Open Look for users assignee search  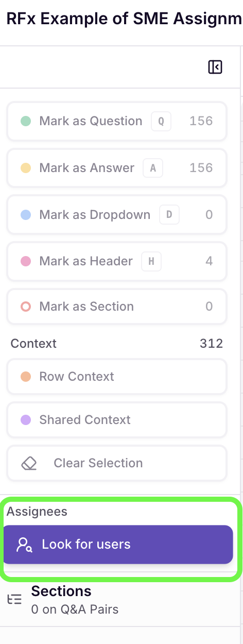pos(118,545)
